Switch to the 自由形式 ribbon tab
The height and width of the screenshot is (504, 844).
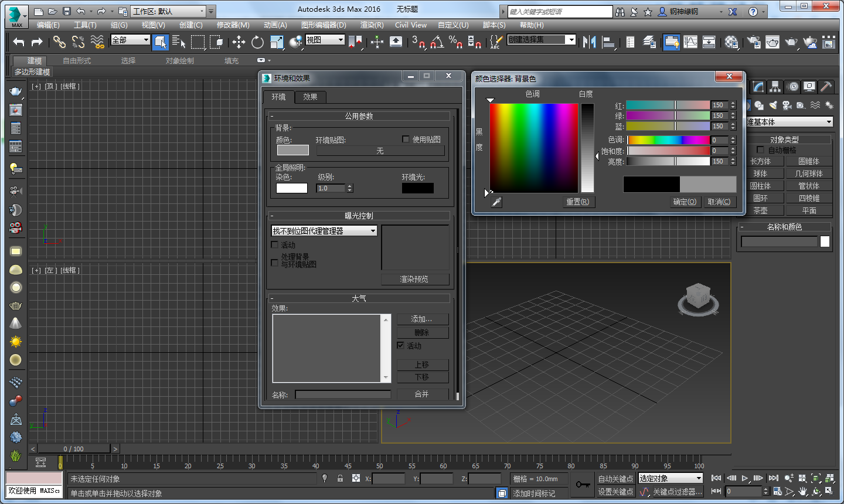[77, 61]
